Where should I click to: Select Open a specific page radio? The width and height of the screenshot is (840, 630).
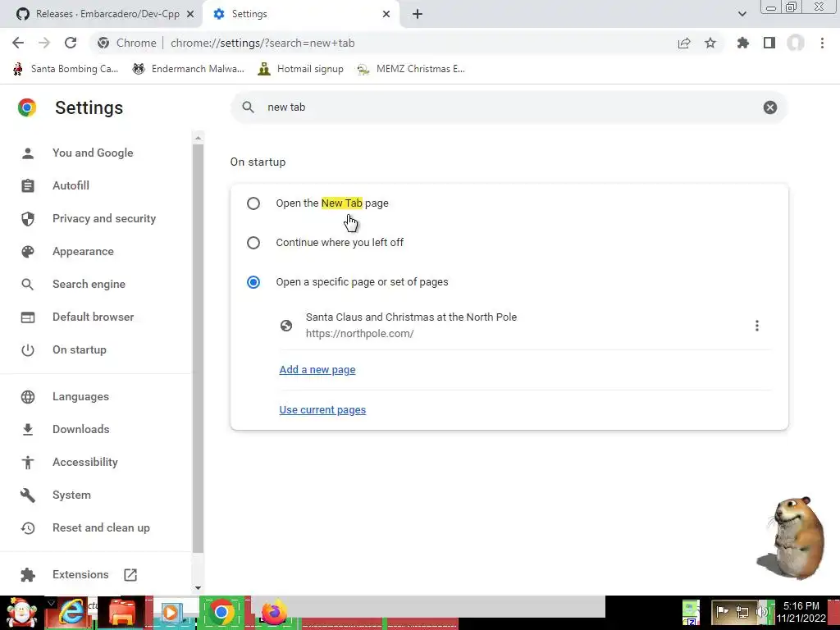click(x=253, y=282)
